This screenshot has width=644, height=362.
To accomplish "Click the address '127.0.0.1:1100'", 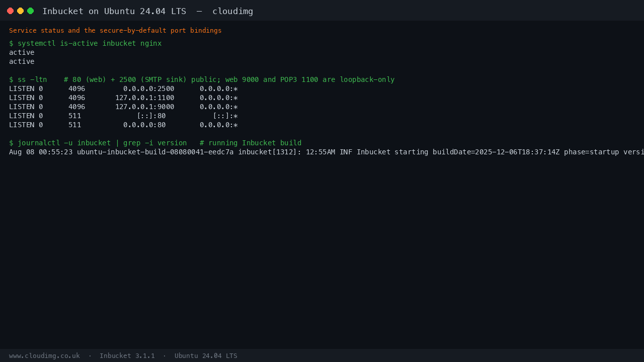I will [x=145, y=98].
